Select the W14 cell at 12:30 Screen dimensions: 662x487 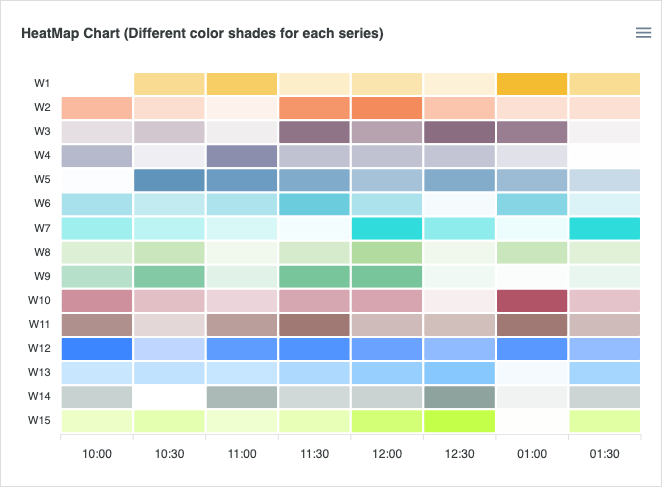[459, 397]
